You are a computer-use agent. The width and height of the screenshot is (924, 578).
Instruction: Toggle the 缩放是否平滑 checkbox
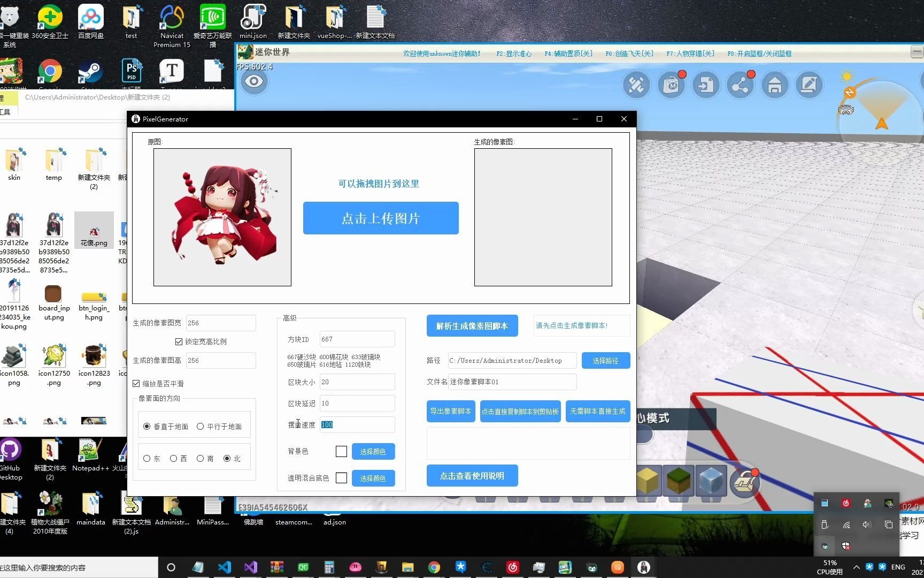tap(136, 384)
